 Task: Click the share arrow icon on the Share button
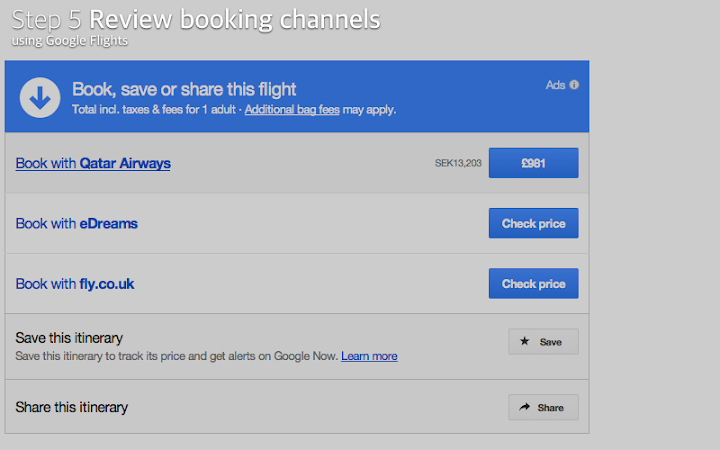(525, 408)
